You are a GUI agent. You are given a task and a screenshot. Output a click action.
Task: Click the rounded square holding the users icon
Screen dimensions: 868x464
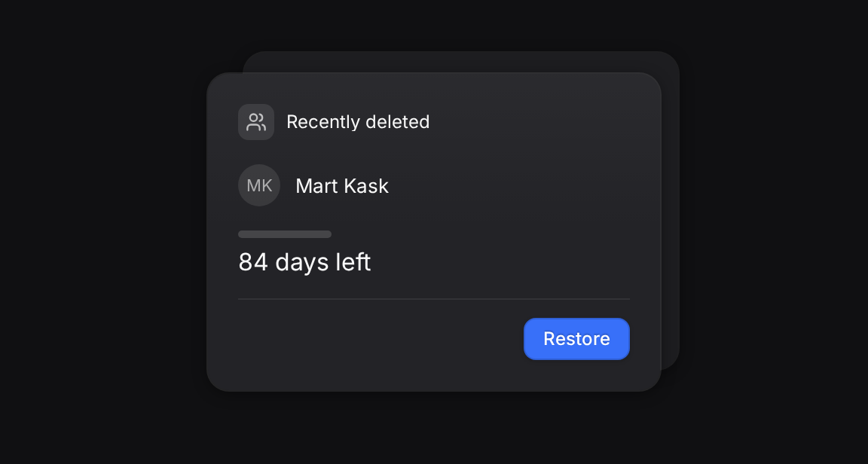(x=256, y=122)
